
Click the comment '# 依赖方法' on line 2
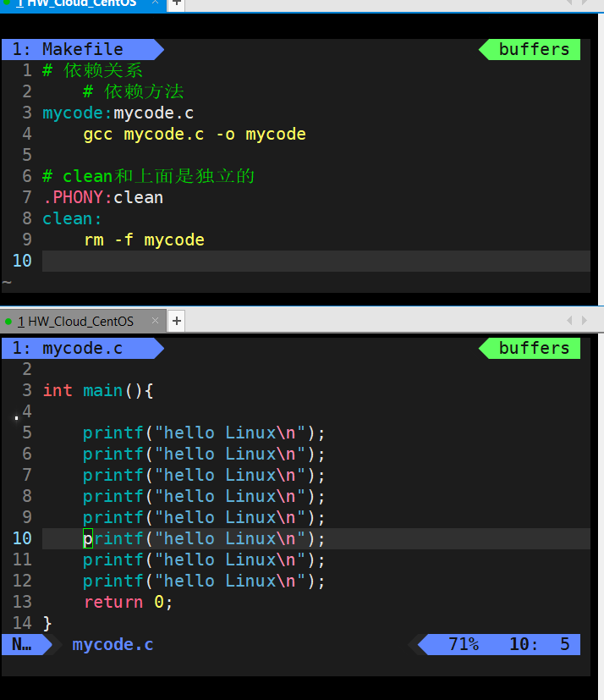pyautogui.click(x=134, y=91)
